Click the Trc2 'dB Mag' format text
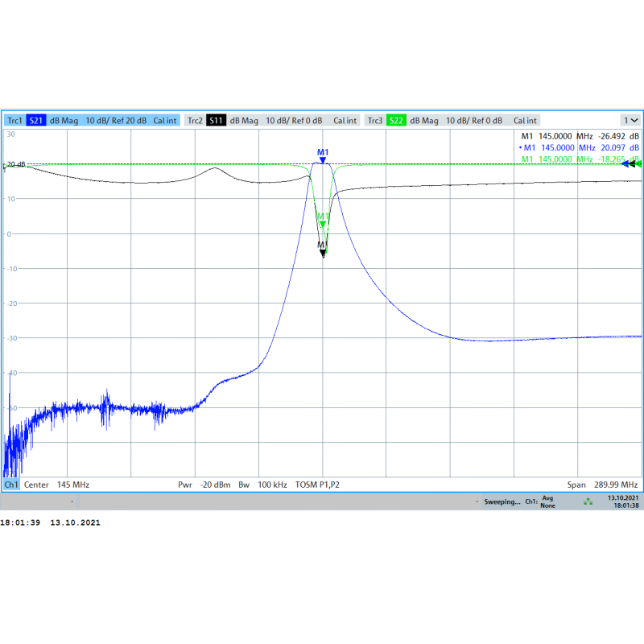 click(x=244, y=121)
